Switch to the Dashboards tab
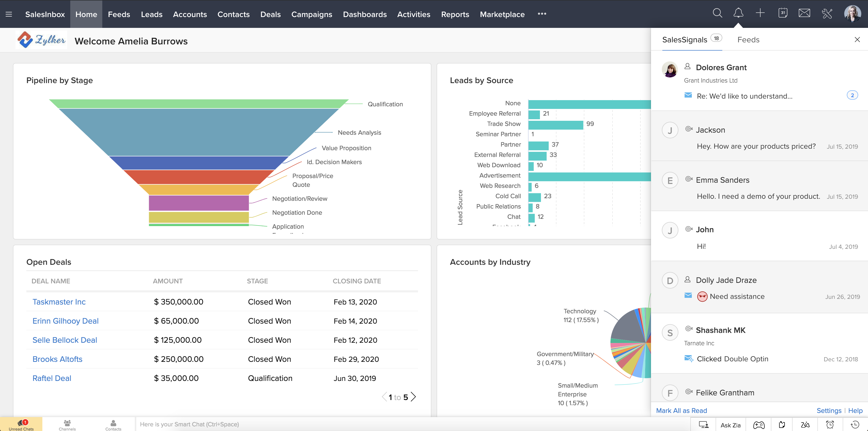The height and width of the screenshot is (431, 868). click(x=365, y=14)
